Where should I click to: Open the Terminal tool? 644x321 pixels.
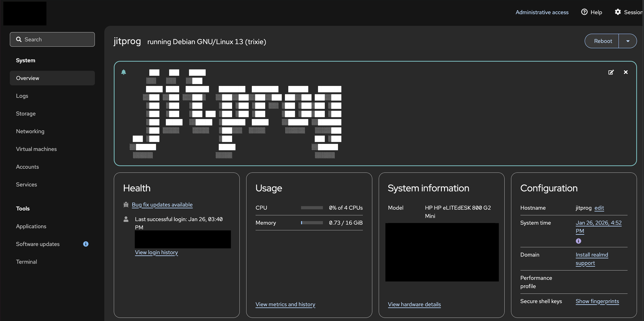[x=26, y=262]
